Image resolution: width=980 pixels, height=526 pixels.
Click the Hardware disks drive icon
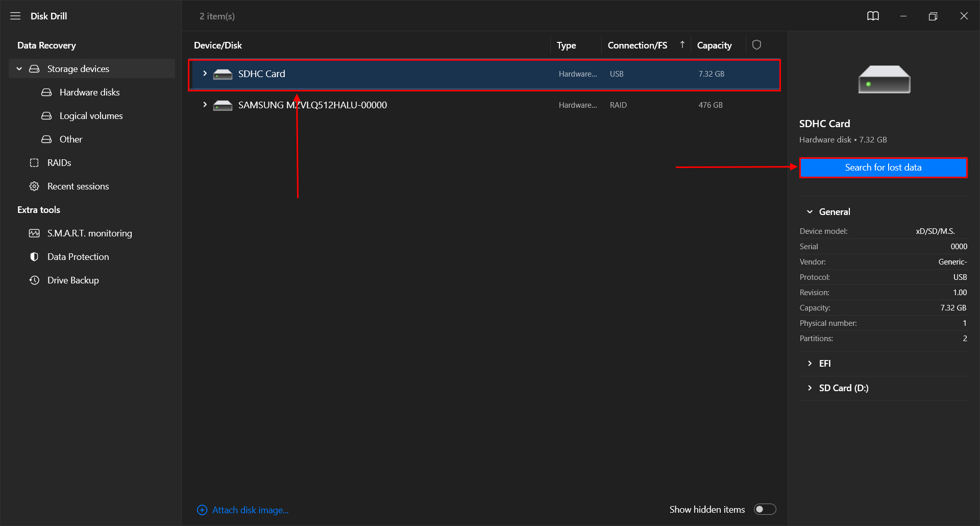pyautogui.click(x=46, y=92)
